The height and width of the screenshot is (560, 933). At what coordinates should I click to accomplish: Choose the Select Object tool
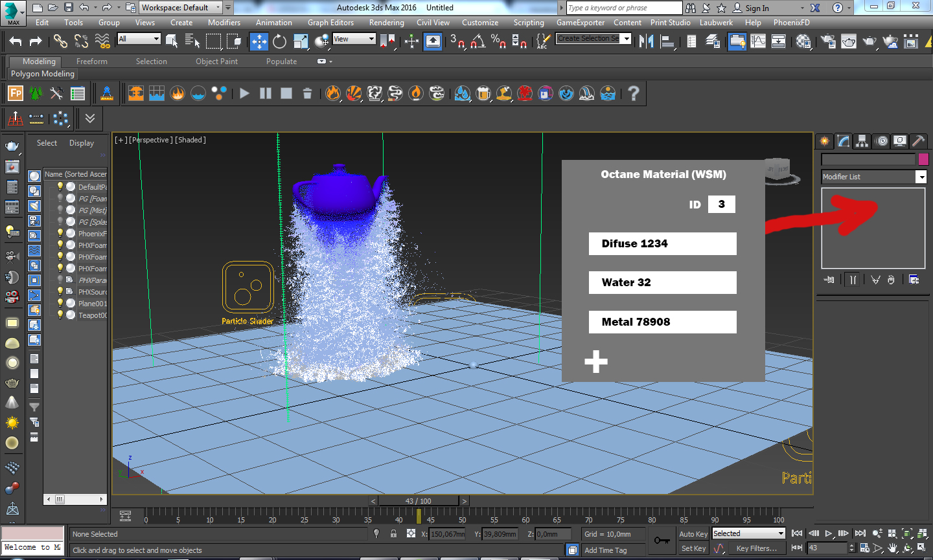[x=172, y=41]
